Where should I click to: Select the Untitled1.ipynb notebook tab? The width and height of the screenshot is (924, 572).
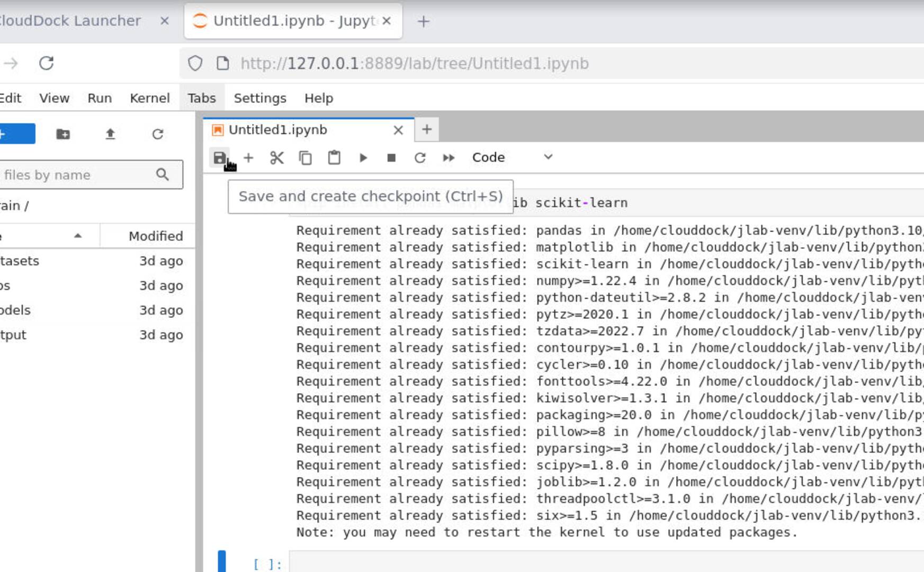point(277,130)
